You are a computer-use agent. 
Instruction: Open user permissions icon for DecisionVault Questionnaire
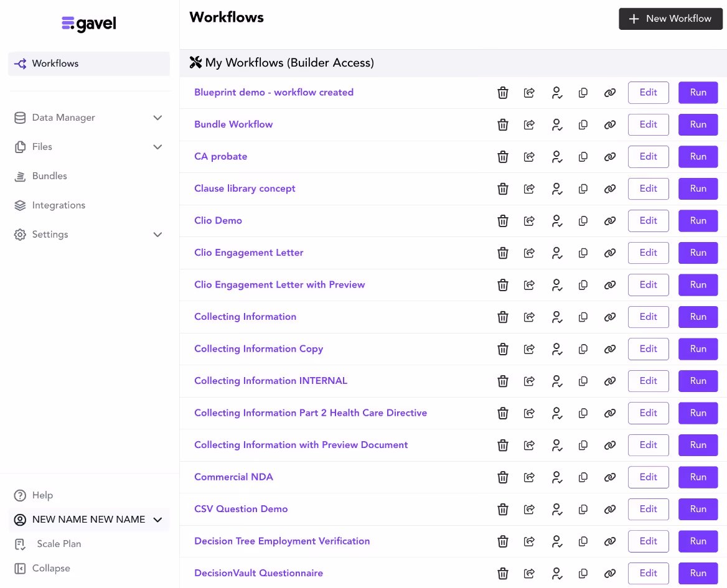tap(557, 574)
